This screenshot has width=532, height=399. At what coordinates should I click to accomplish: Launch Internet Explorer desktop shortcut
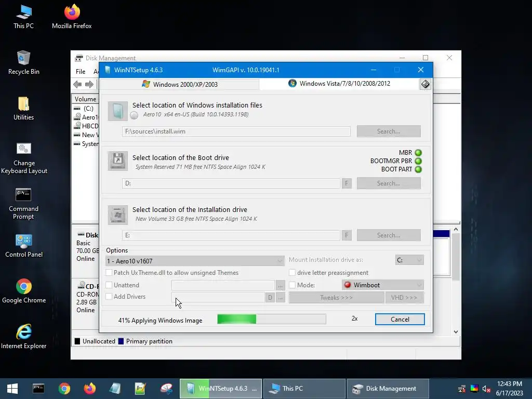click(x=24, y=337)
